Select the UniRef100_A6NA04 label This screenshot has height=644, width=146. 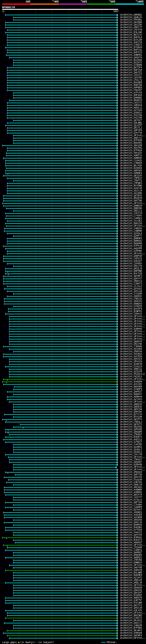coord(131,396)
